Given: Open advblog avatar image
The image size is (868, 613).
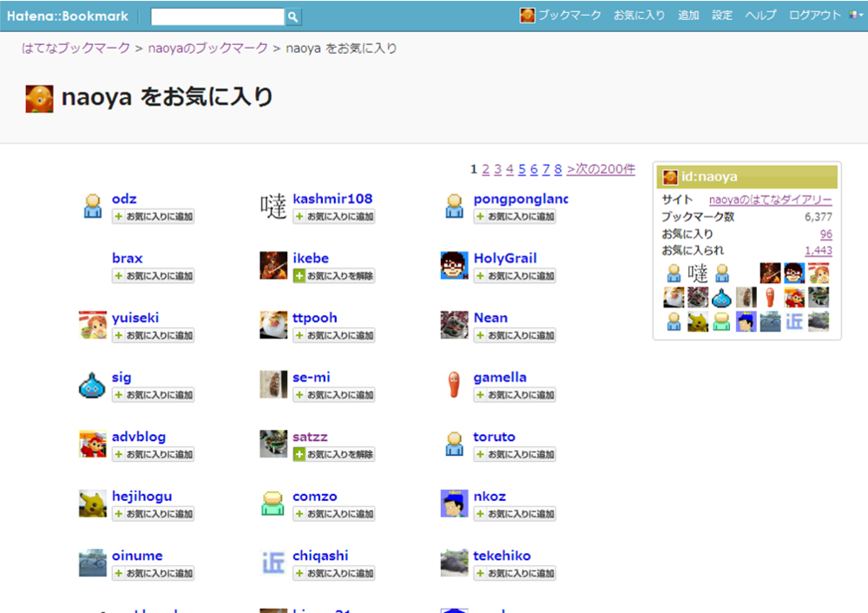Looking at the screenshot, I should coord(93,444).
